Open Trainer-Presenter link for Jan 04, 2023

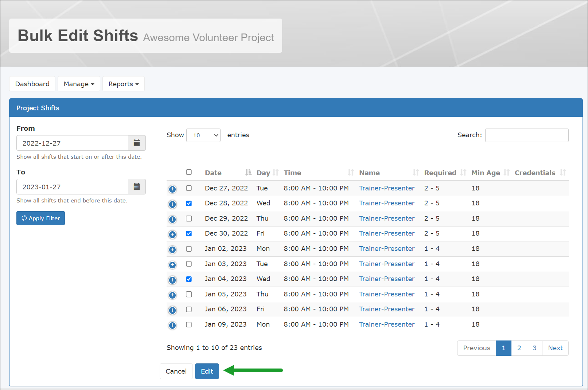click(387, 279)
